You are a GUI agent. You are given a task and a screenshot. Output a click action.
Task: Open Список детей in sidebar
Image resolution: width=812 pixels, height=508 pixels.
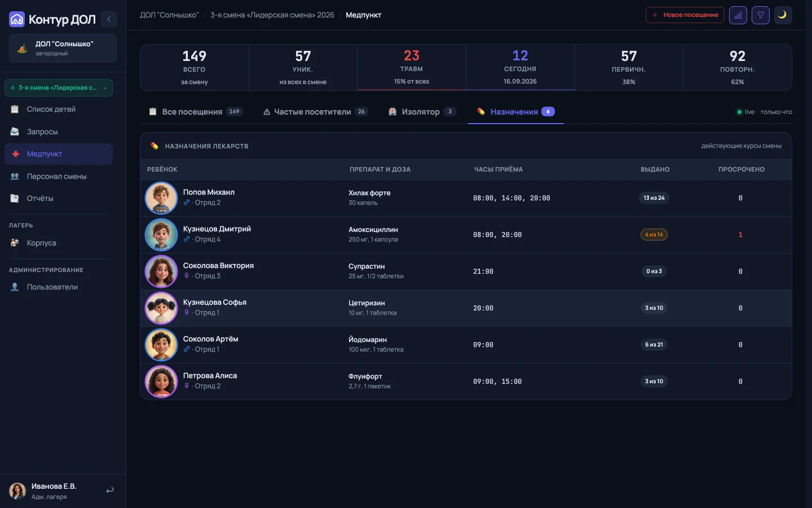(59, 110)
